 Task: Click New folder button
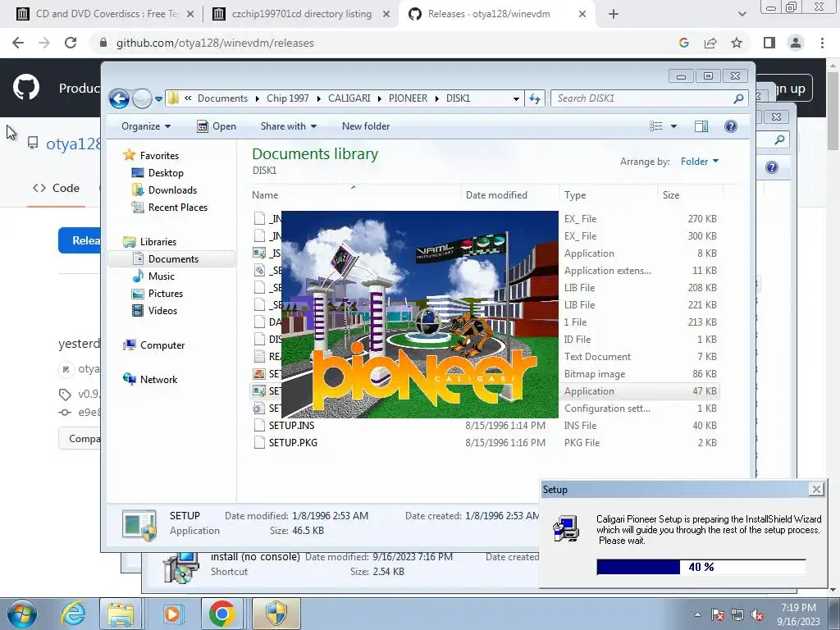point(366,126)
